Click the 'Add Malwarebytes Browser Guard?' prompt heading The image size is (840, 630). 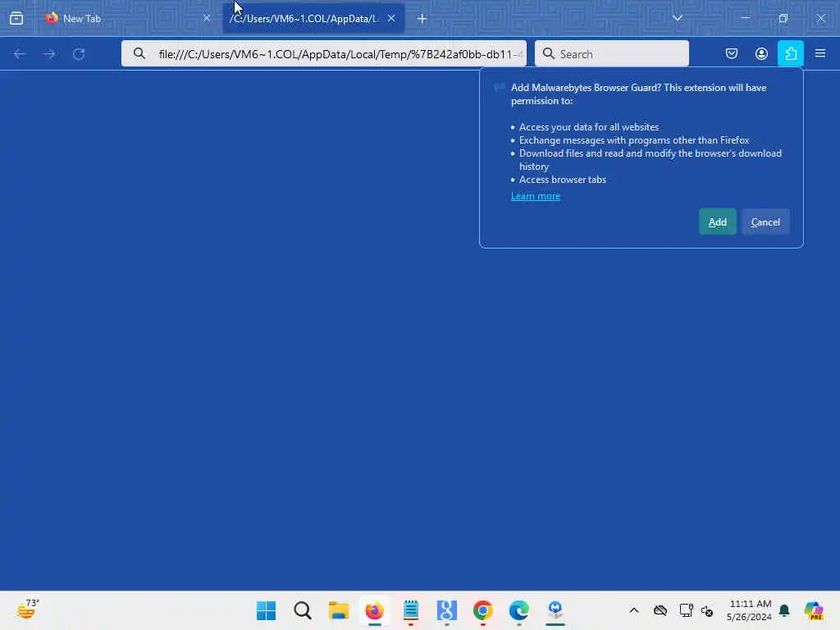(x=638, y=94)
